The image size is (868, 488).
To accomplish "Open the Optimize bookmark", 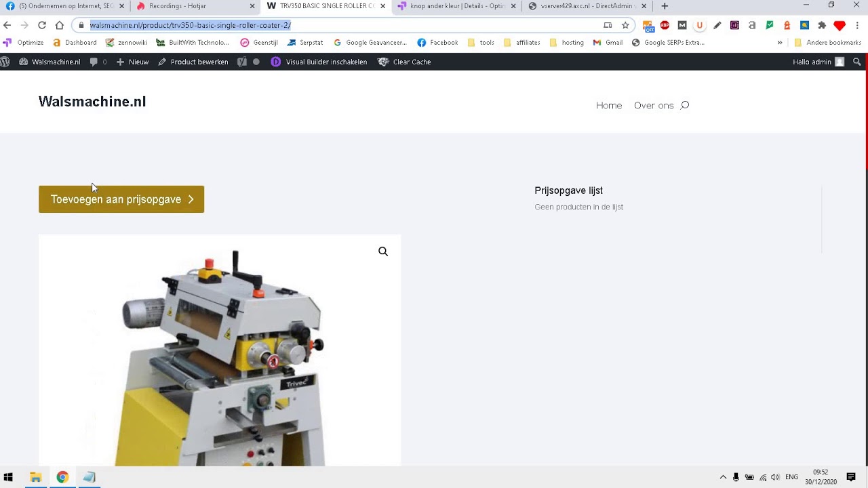I will pos(24,42).
